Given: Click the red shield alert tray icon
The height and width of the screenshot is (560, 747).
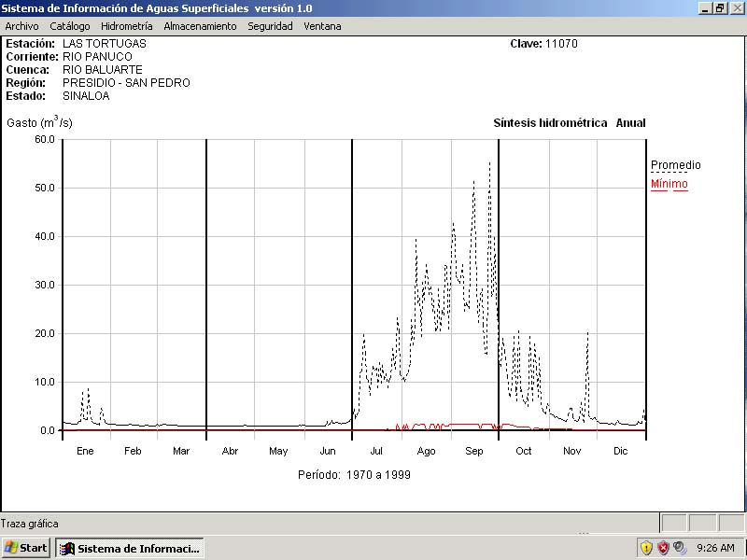Looking at the screenshot, I should pos(663,548).
